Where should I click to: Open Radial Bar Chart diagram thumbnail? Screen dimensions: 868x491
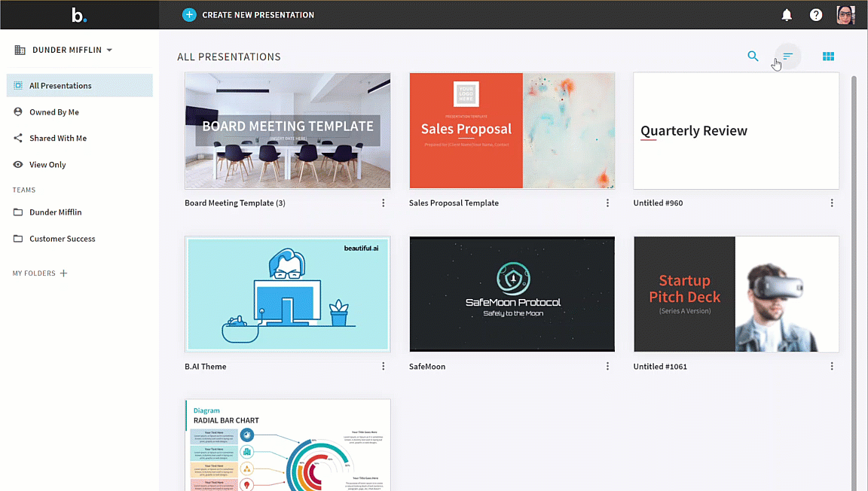pyautogui.click(x=287, y=445)
